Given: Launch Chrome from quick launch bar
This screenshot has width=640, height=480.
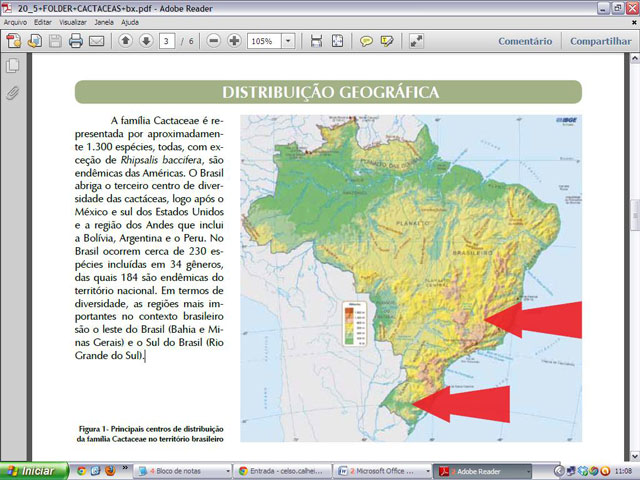Looking at the screenshot, I should [81, 471].
